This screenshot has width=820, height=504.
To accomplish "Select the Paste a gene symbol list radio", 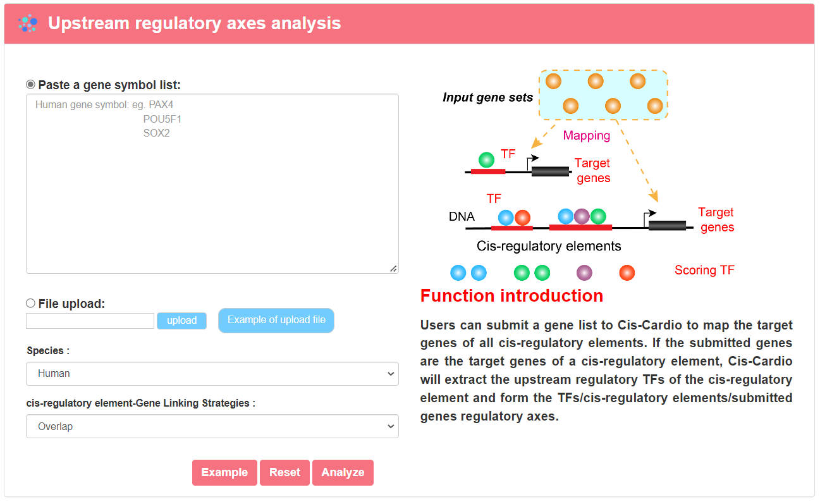I will [30, 84].
